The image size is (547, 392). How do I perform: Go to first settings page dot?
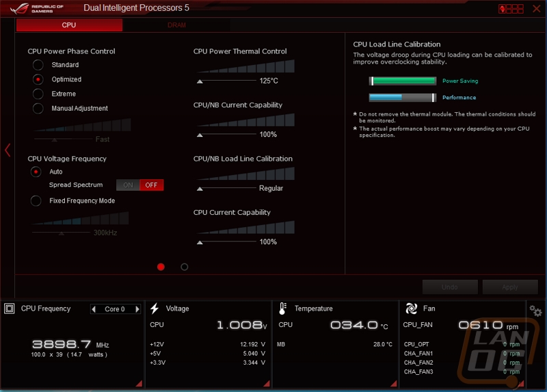click(161, 267)
